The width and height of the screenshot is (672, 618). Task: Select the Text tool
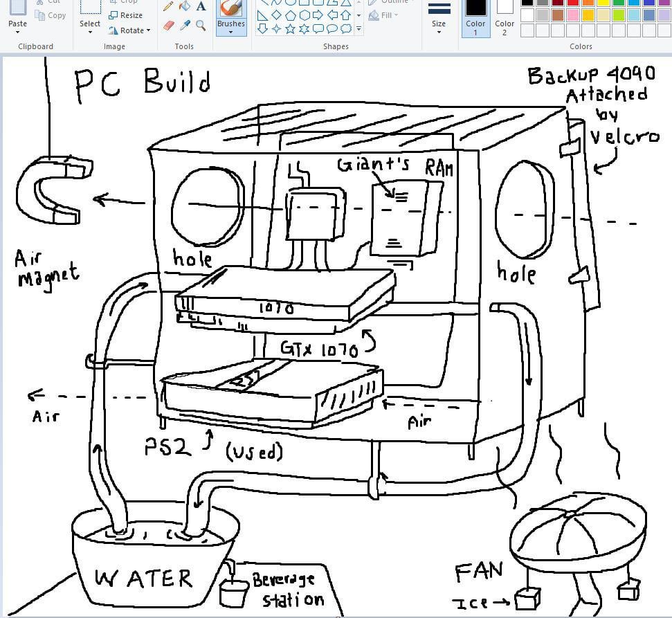coord(201,7)
